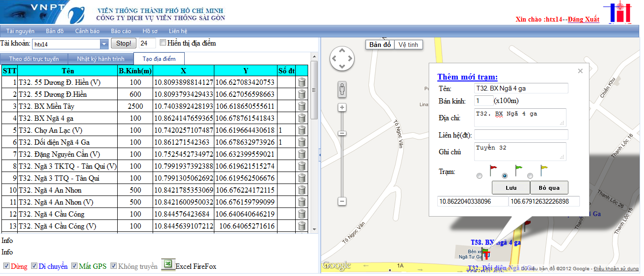Delete row 13, T32. Ngã 4 Cầu Cống (V)

pos(301,226)
